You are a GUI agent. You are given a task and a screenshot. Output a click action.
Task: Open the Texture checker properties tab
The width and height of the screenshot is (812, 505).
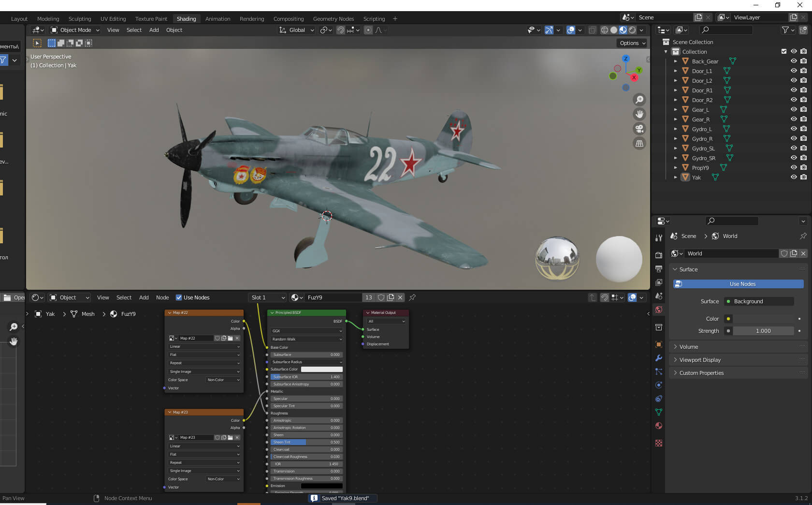(659, 443)
